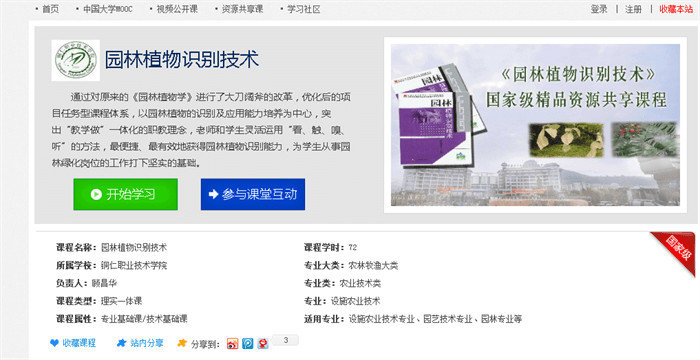Click the red 收藏本站 link
The height and width of the screenshot is (360, 700).
pos(676,9)
